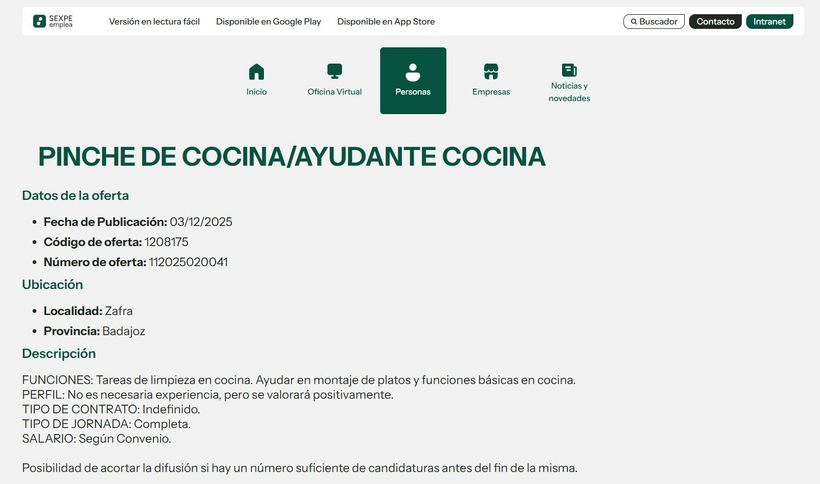Viewport: 820px width, 484px height.
Task: Follow the Disponible en Google Play link
Action: pos(268,21)
